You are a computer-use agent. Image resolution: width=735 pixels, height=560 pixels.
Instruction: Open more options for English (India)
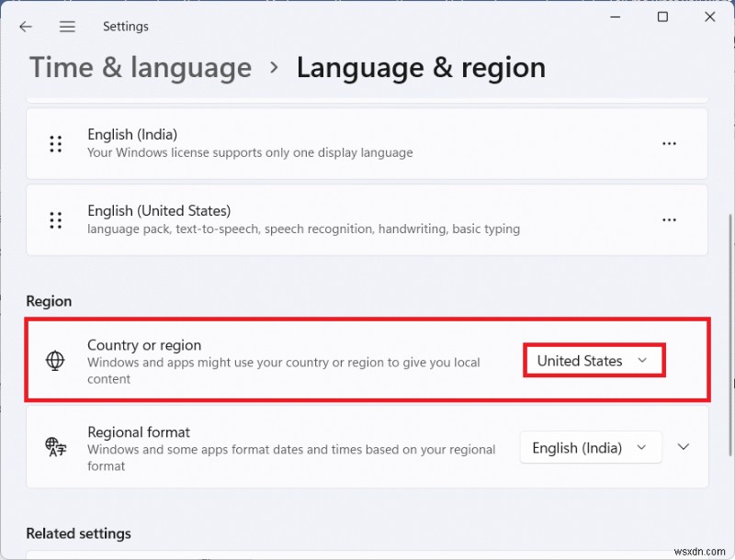tap(669, 143)
